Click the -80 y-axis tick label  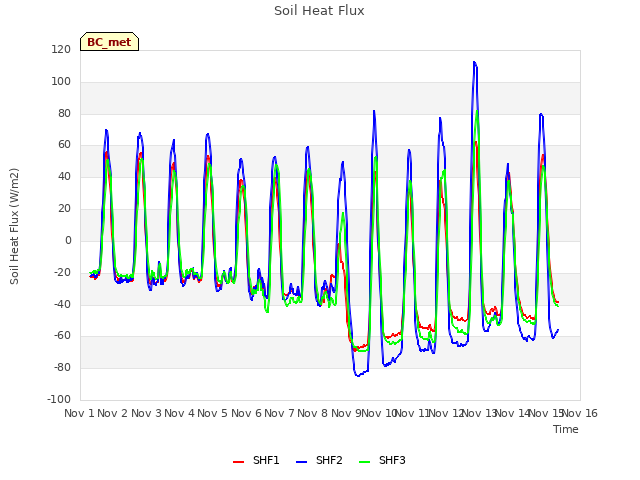point(62,367)
